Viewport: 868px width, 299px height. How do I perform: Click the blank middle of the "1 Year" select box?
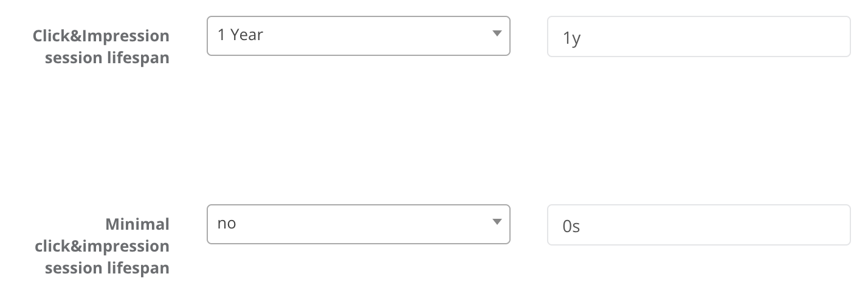click(x=377, y=36)
